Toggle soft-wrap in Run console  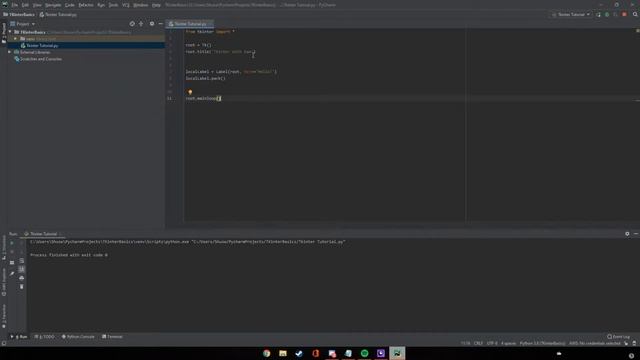coord(22,260)
